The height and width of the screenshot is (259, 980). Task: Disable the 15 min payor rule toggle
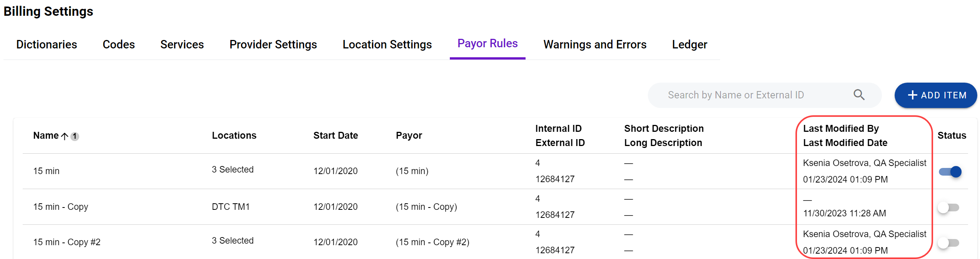(950, 172)
